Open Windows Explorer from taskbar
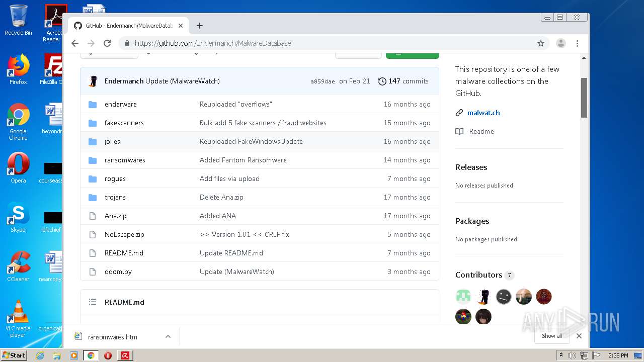The width and height of the screenshot is (644, 362). [57, 355]
